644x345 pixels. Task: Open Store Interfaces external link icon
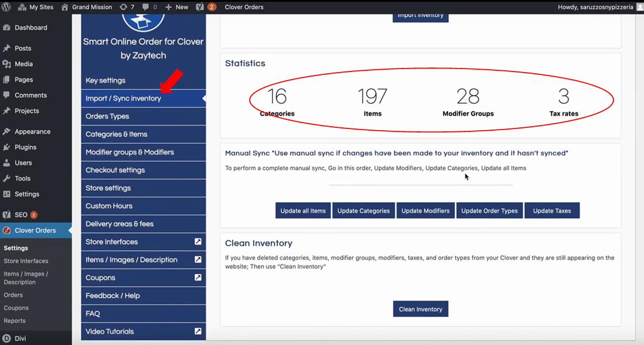coord(198,242)
